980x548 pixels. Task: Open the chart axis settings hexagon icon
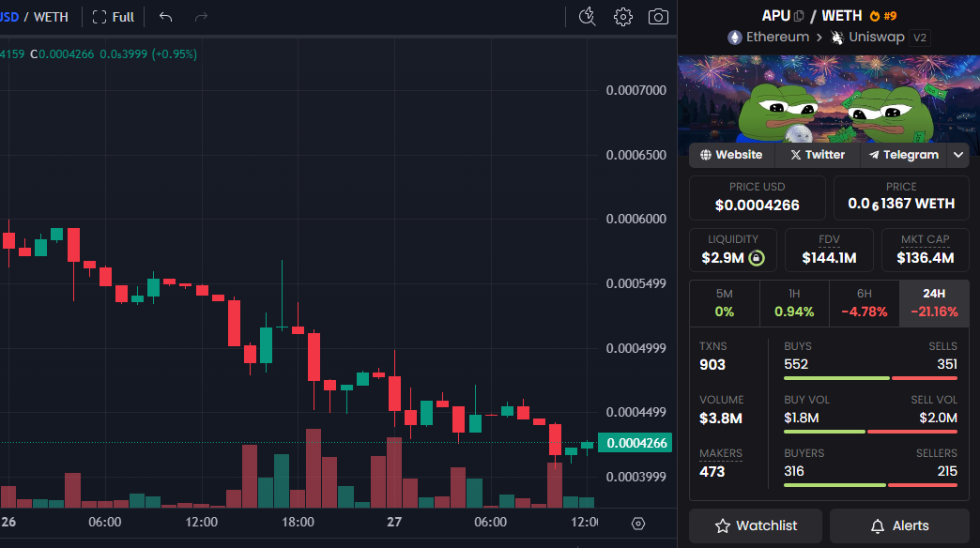click(x=638, y=523)
